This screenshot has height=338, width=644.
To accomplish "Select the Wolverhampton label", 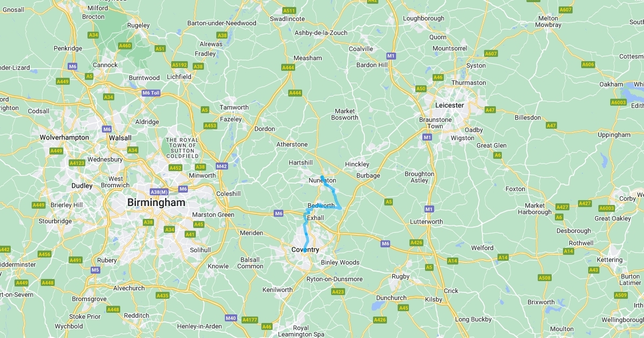I will 64,137.
